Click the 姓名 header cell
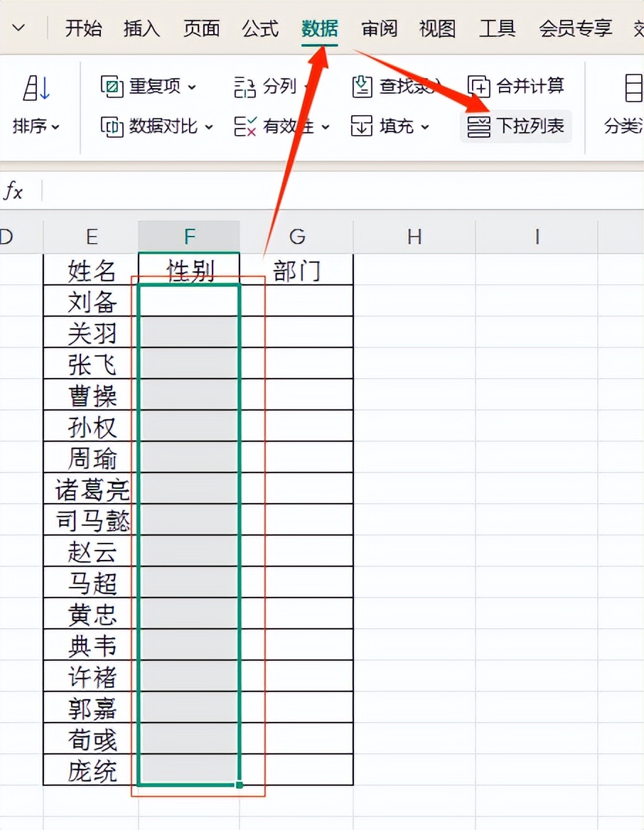The height and width of the screenshot is (830, 644). (x=91, y=270)
